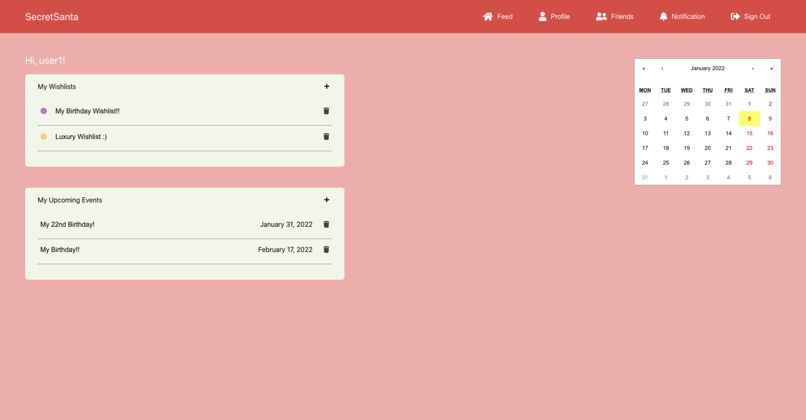Click the Feed home icon
This screenshot has height=420, width=806.
487,16
